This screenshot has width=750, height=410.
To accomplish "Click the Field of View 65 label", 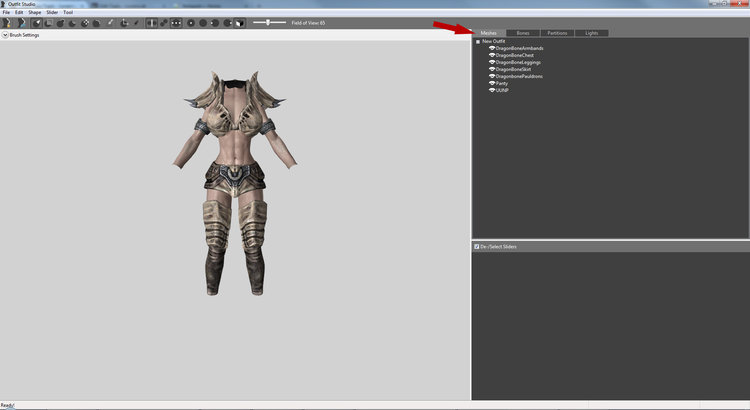I will click(308, 22).
